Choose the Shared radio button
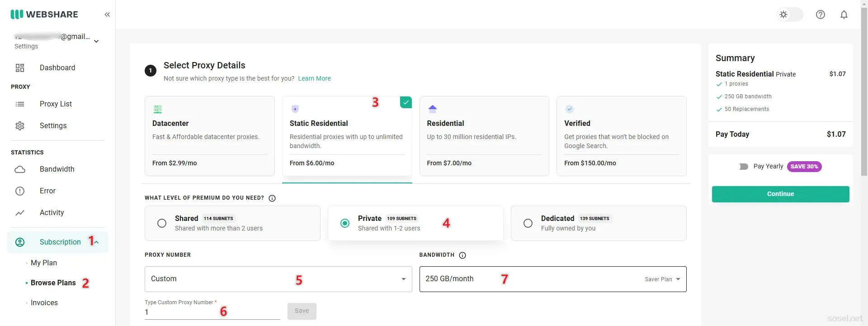868x326 pixels. click(x=162, y=223)
